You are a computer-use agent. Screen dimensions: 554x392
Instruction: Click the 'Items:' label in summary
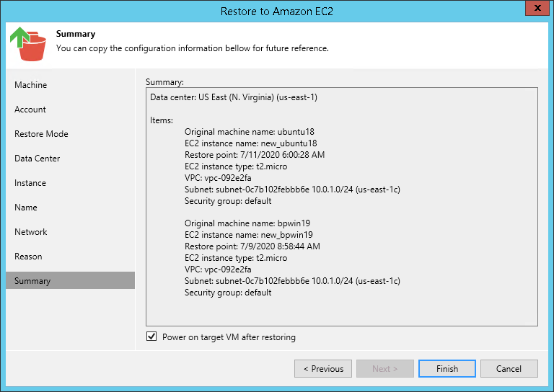(162, 120)
